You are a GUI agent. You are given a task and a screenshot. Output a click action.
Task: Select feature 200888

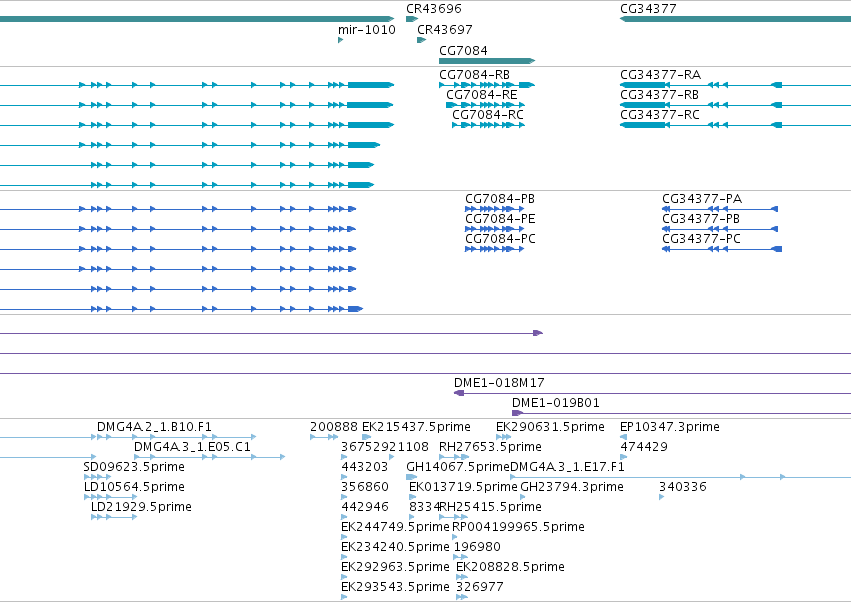(x=334, y=427)
